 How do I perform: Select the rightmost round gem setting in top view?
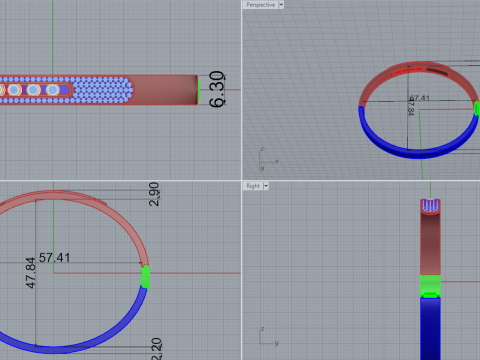point(53,90)
